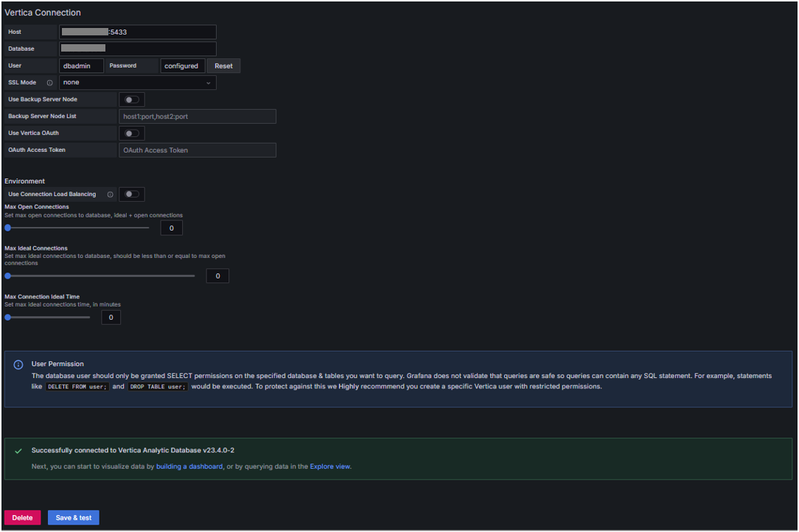Click the Reset password button

click(223, 66)
